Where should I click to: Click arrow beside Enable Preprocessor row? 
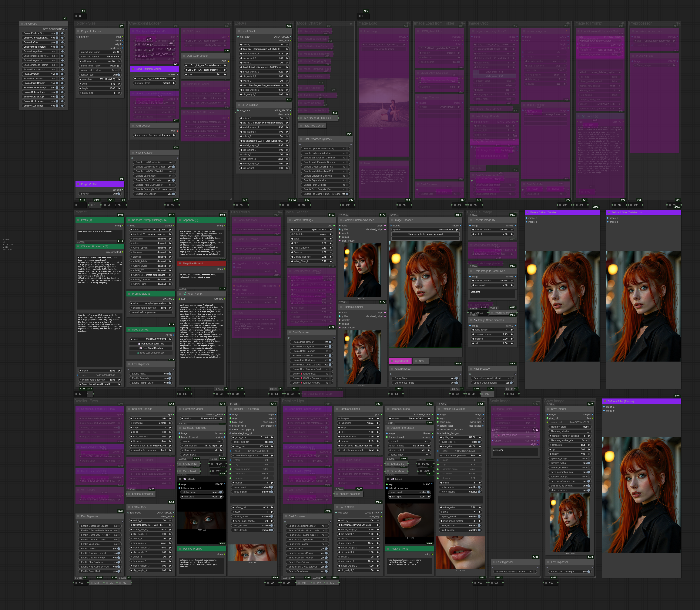62,69
